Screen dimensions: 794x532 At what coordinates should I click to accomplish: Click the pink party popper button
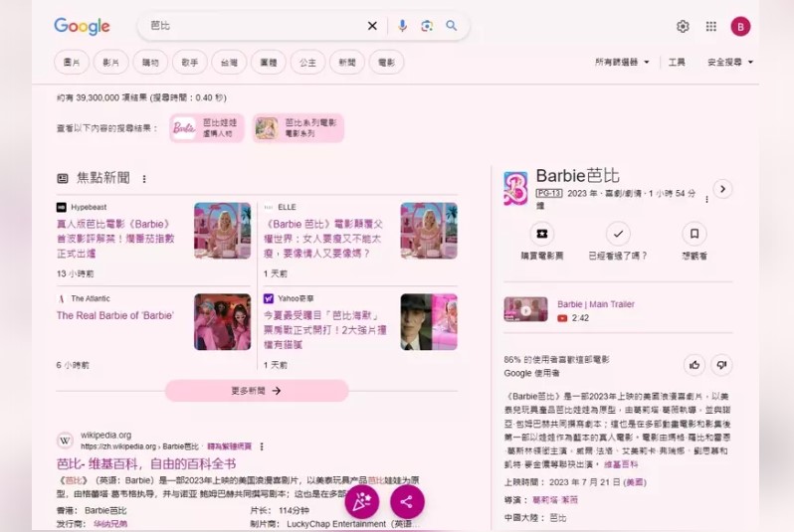pos(361,502)
